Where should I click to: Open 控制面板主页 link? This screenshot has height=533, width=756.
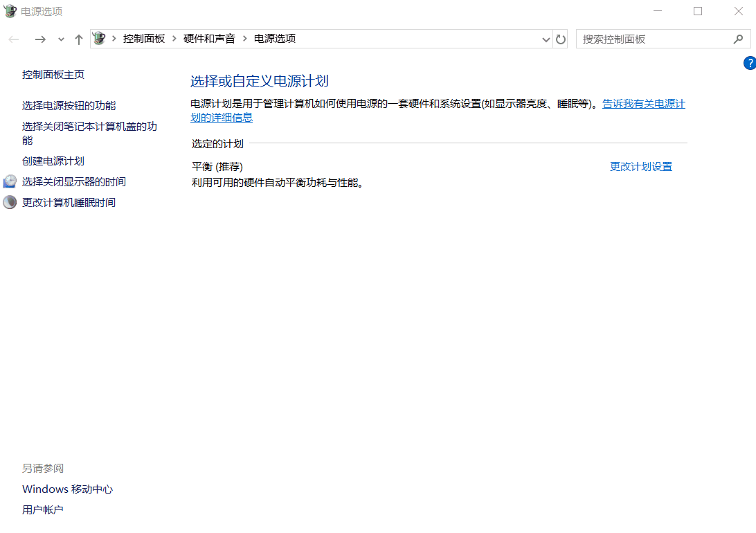pyautogui.click(x=53, y=75)
